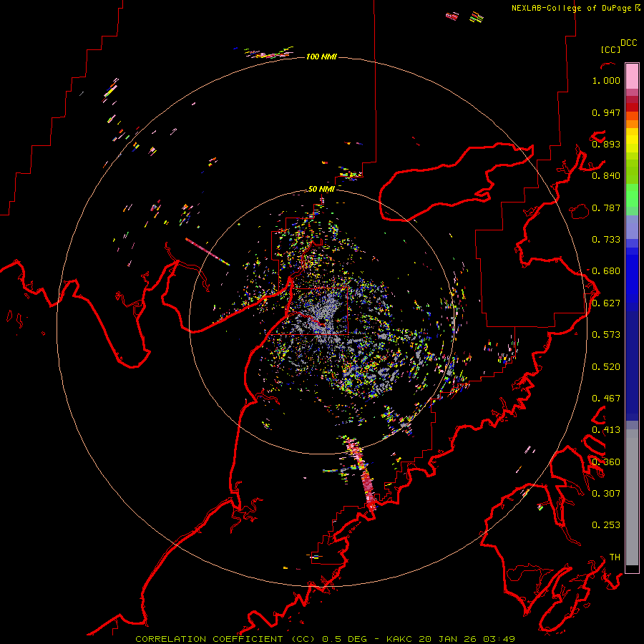Screen dimensions: 644x644
Task: Click the gray lower segment of the color bar
Action: point(632,497)
